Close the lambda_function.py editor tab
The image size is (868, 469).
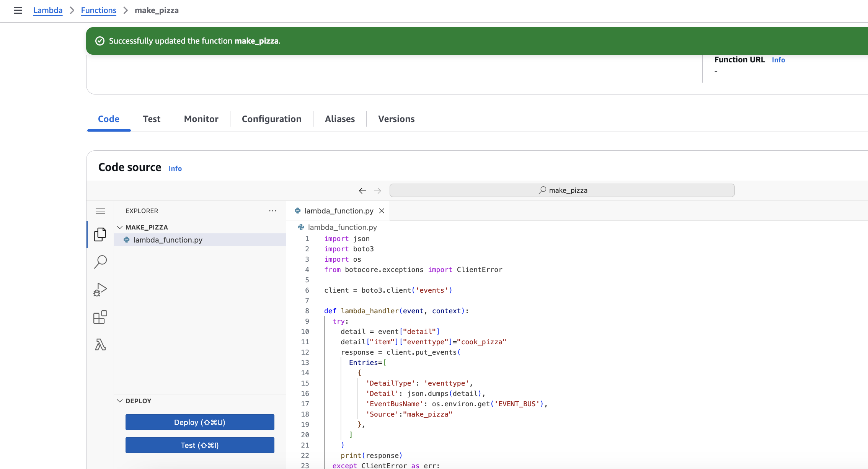coord(382,211)
